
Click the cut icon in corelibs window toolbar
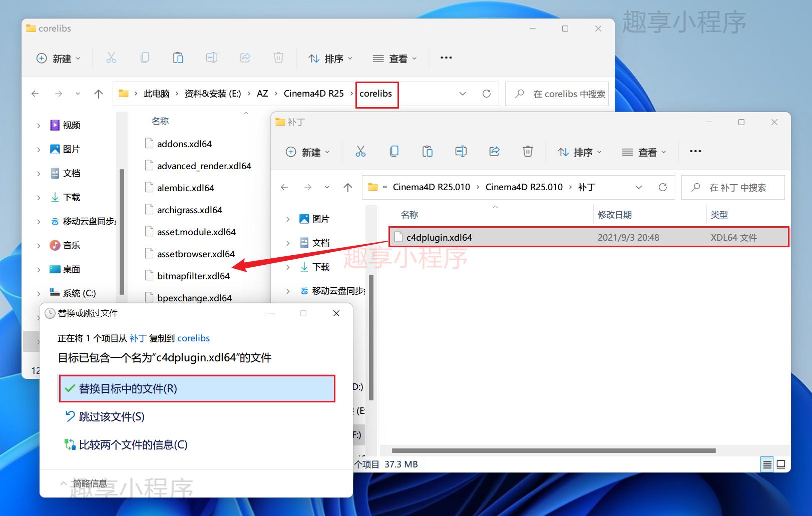click(111, 58)
